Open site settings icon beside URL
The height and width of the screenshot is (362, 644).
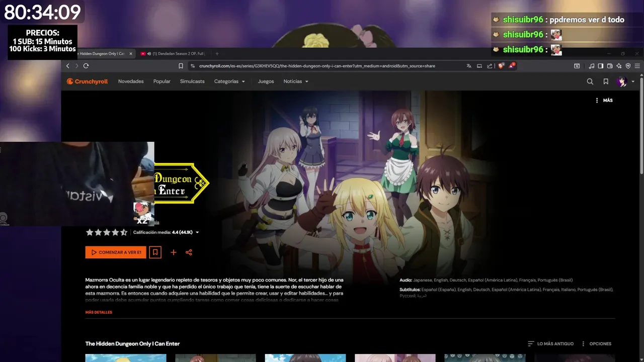193,66
